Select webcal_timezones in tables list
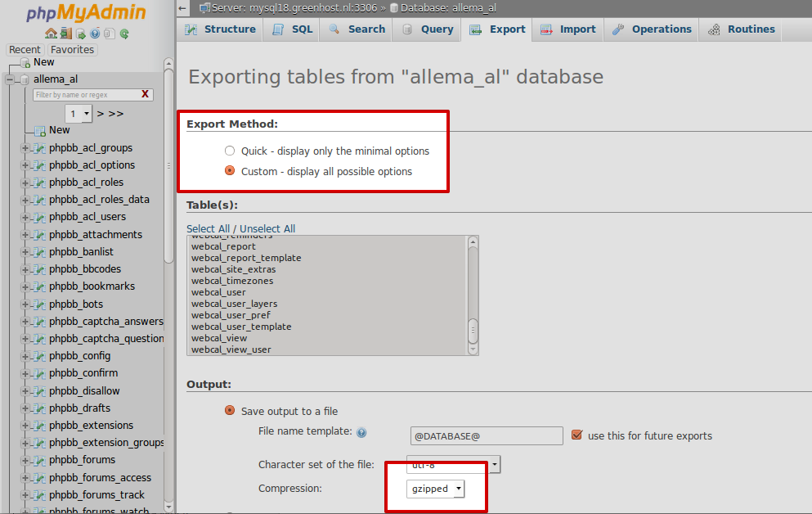This screenshot has height=514, width=812. point(232,280)
